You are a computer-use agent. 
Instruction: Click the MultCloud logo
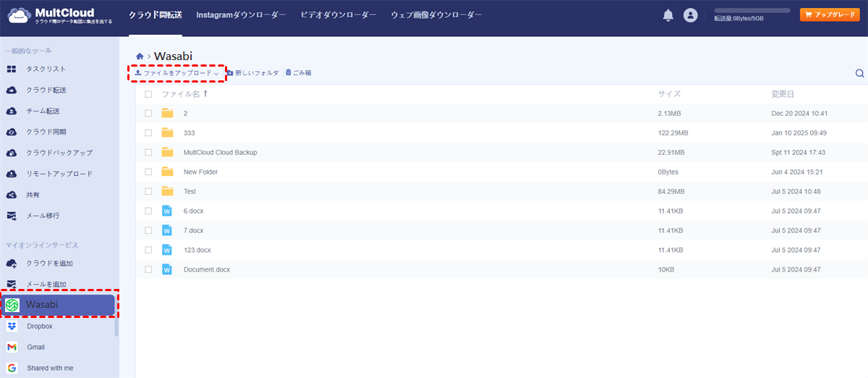[61, 16]
